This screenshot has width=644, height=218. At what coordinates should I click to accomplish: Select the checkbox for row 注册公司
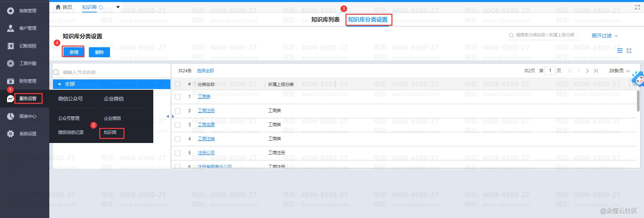(178, 153)
